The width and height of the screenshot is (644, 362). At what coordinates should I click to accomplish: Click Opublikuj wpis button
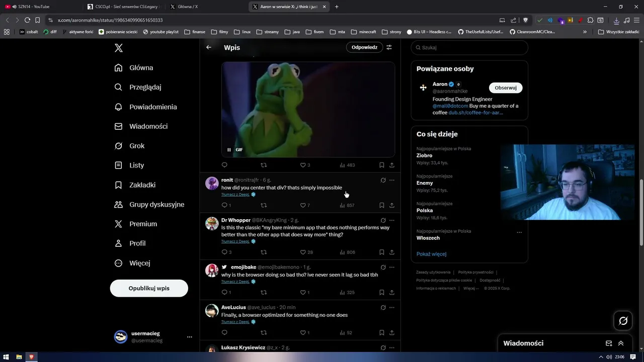[149, 288]
